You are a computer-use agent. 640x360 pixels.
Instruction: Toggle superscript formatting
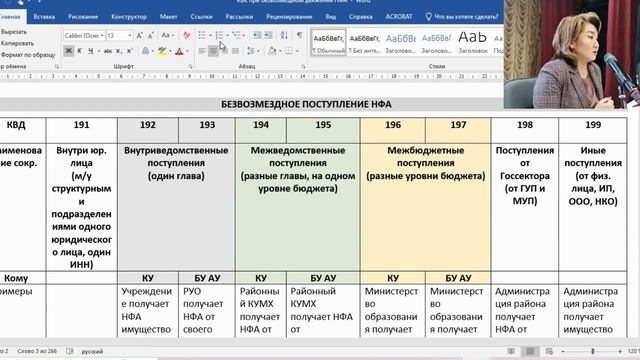coord(129,51)
